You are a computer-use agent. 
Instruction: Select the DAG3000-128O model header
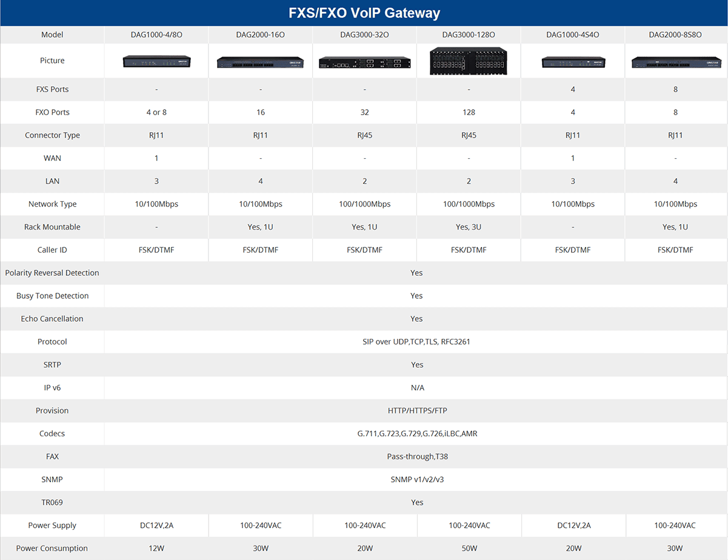469,35
